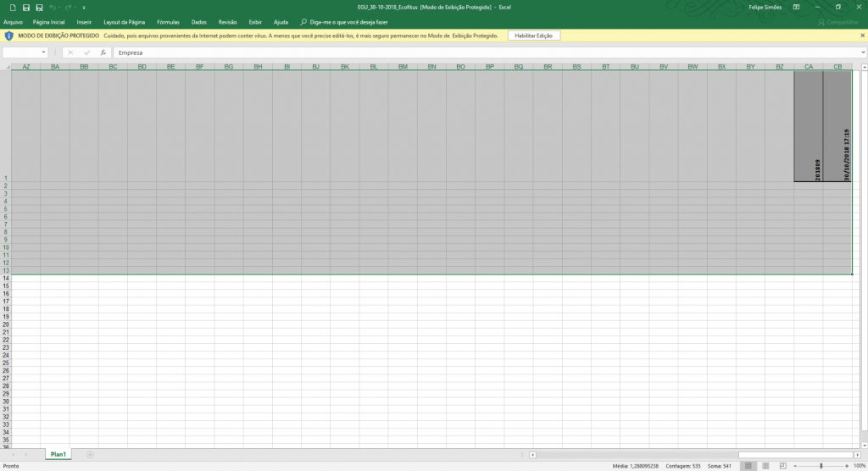This screenshot has height=471, width=868.
Task: Switch to the Dados tab
Action: tap(198, 22)
